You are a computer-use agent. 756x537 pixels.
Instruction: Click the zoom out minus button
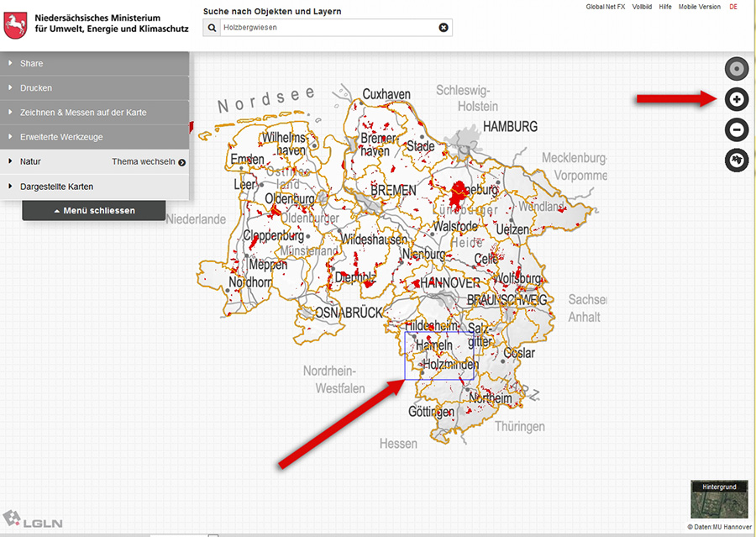[737, 129]
